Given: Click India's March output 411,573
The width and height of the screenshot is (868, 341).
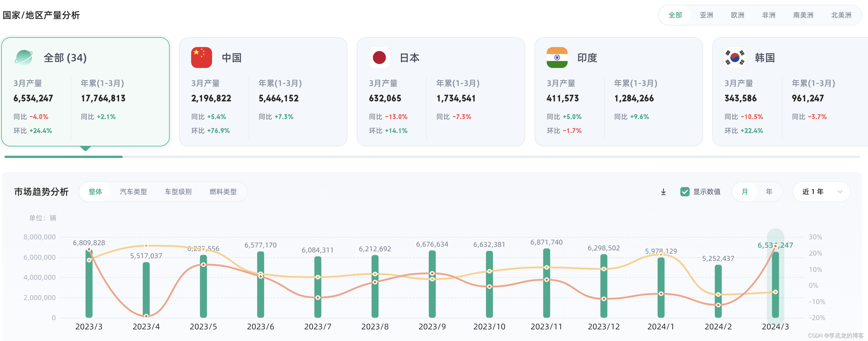Looking at the screenshot, I should tap(563, 98).
